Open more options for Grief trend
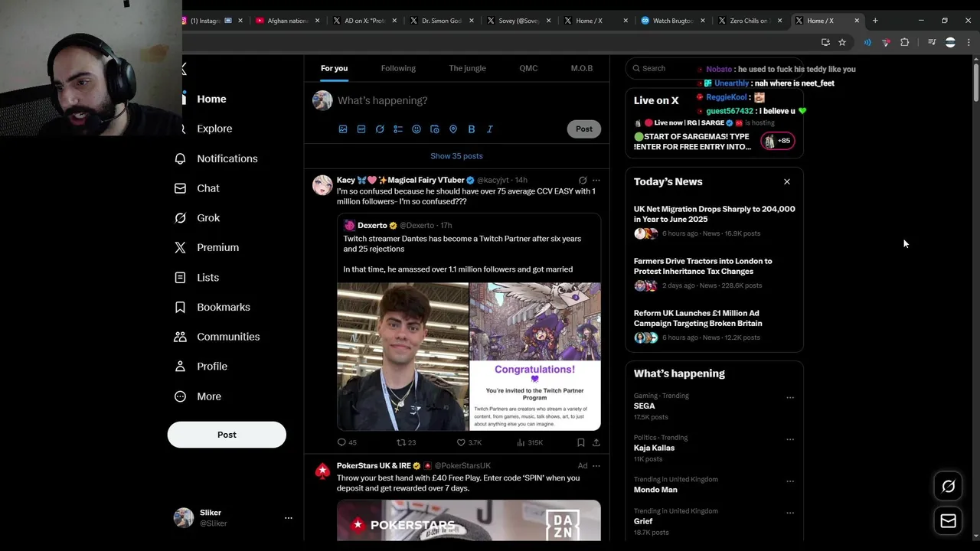Viewport: 980px width, 551px height. pyautogui.click(x=790, y=513)
